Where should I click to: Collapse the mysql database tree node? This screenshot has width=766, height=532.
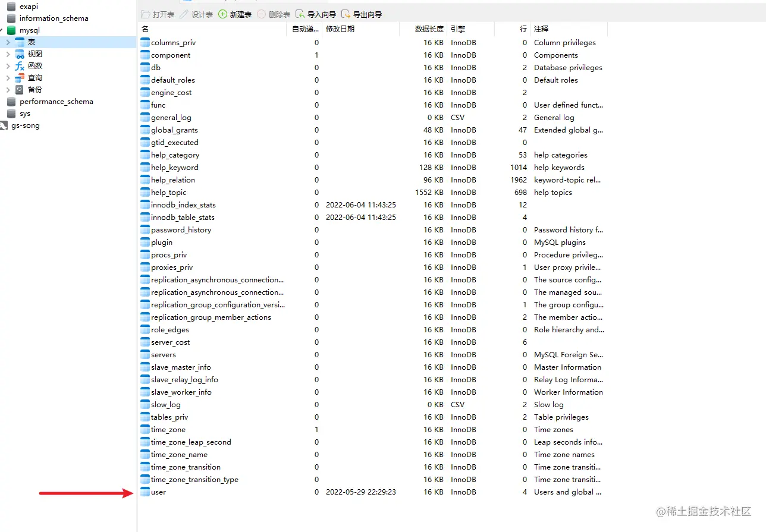tap(2, 30)
